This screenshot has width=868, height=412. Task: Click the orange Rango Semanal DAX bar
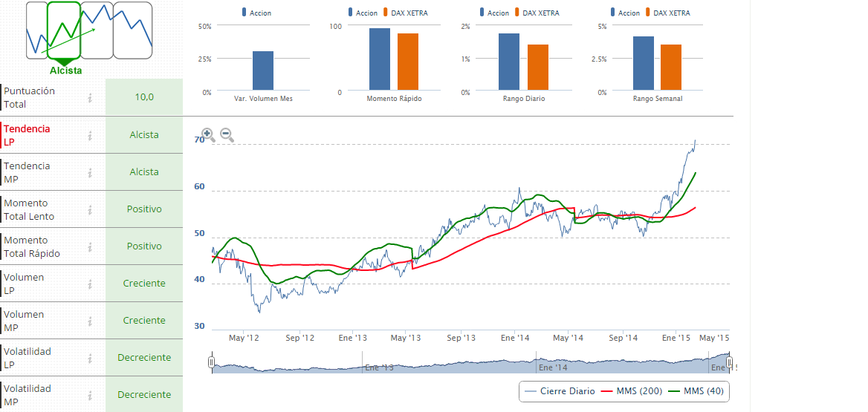coord(671,67)
